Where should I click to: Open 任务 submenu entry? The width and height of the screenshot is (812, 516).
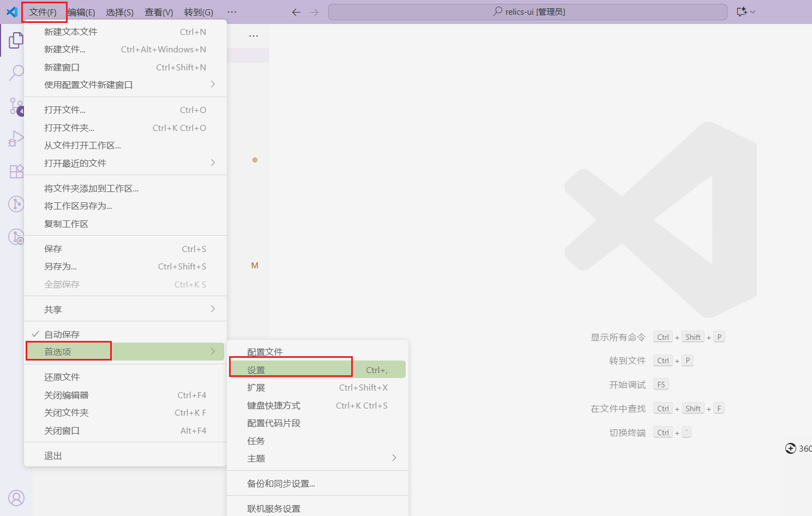[317, 441]
